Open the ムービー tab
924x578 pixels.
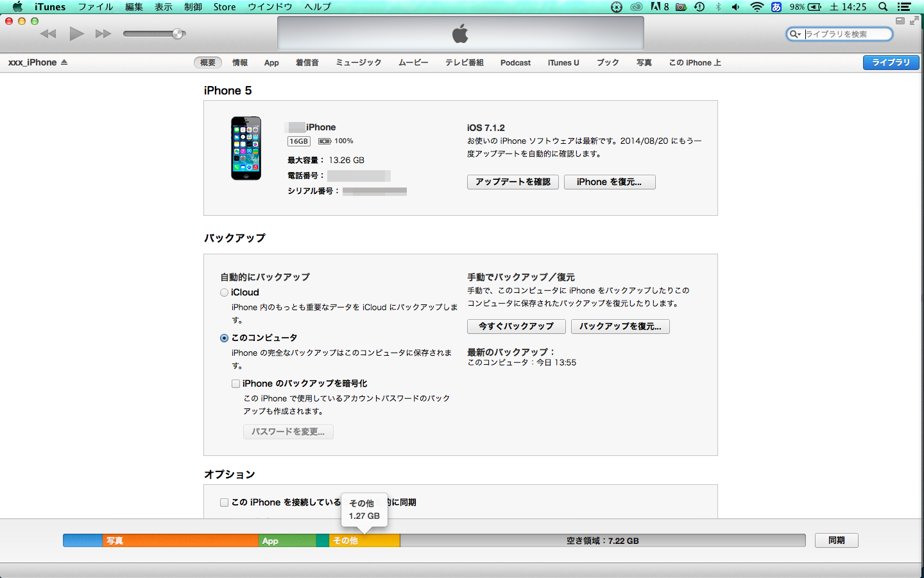(x=413, y=62)
